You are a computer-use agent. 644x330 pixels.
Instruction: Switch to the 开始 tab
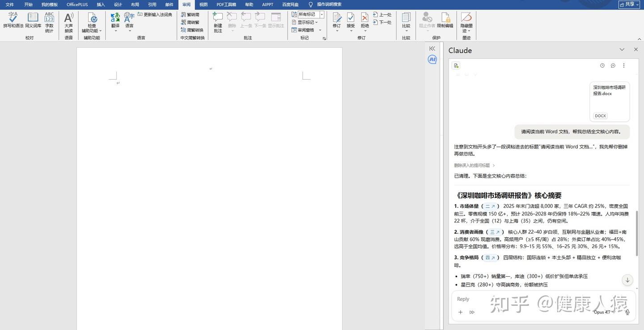tap(29, 4)
